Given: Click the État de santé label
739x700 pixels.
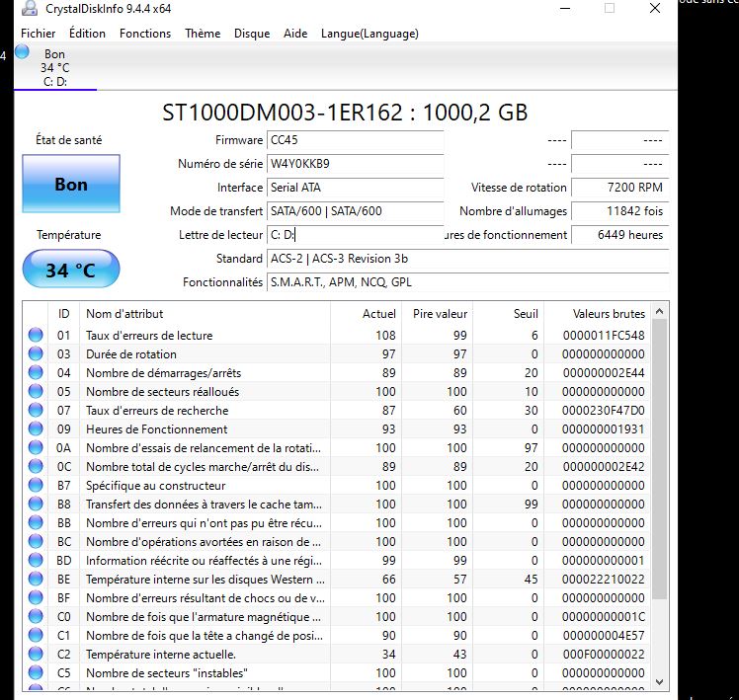Looking at the screenshot, I should 69,140.
